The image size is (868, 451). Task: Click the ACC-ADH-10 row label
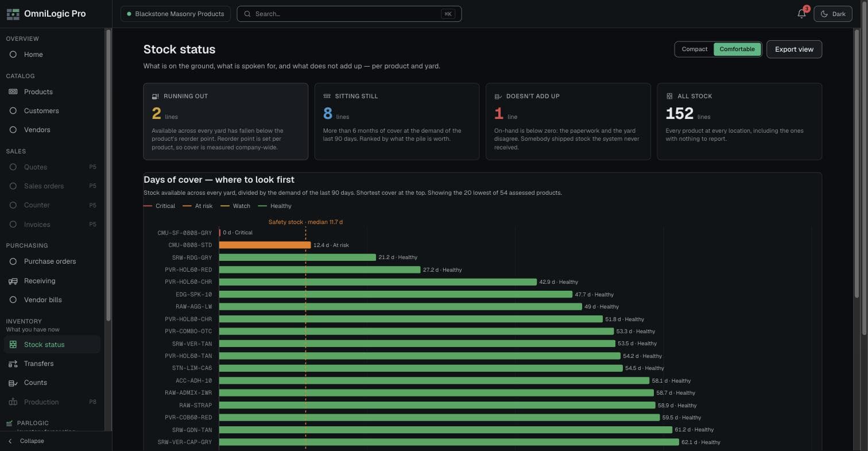coord(193,381)
